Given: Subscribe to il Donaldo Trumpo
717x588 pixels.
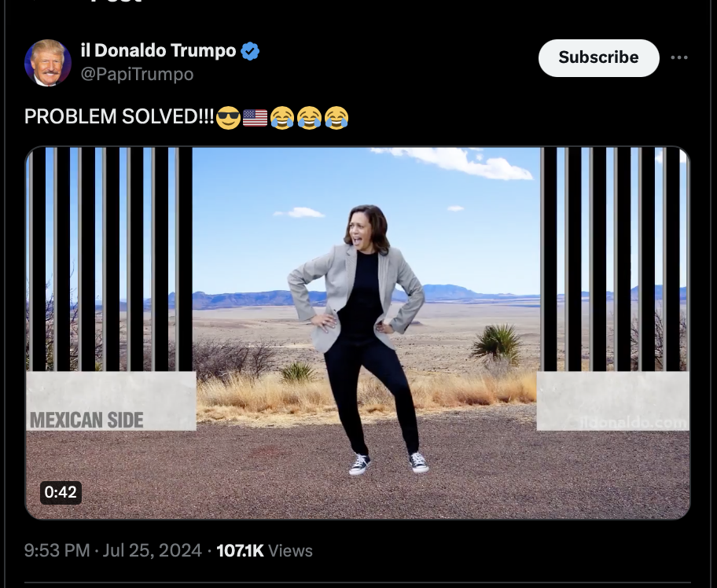Looking at the screenshot, I should [598, 57].
